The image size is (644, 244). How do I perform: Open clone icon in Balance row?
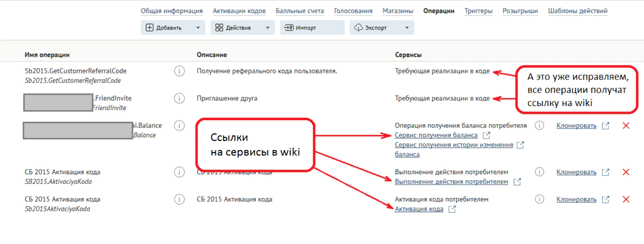[x=605, y=126]
